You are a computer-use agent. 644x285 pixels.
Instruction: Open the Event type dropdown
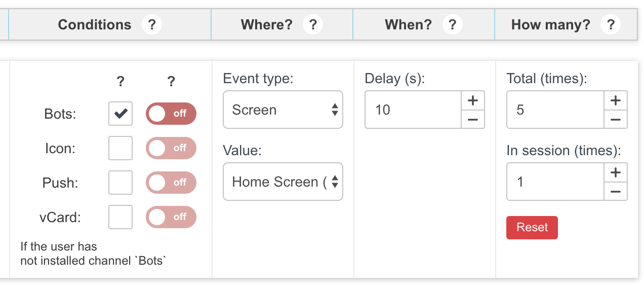tap(283, 110)
